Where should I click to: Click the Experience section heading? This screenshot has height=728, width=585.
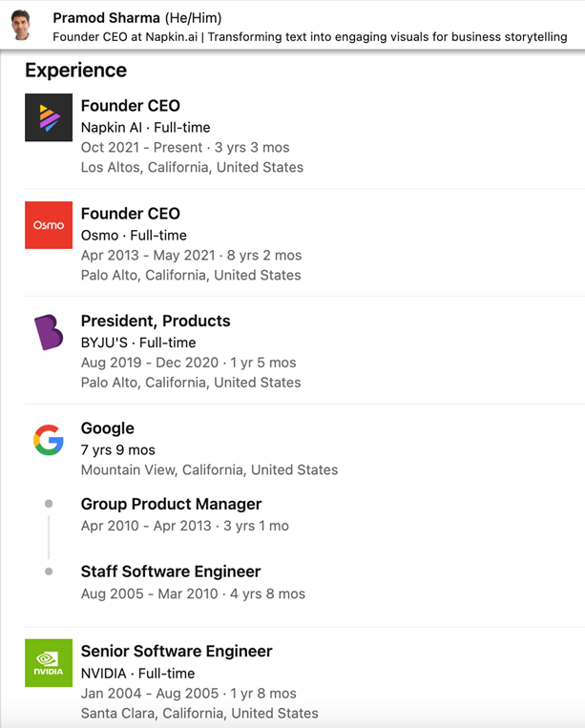point(75,70)
